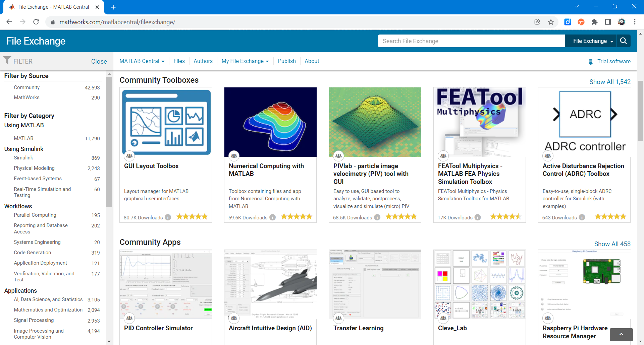This screenshot has height=345, width=644.
Task: Open the About tab
Action: 312,61
